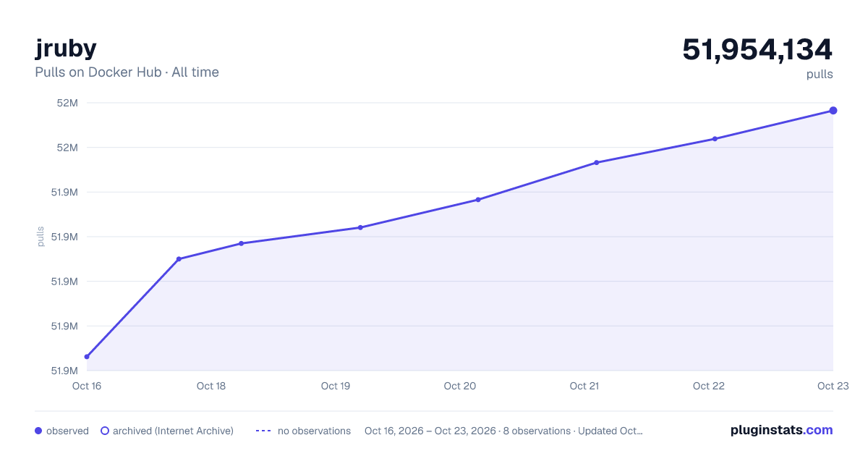Click the 51,954,134 total pulls number
The height and width of the screenshot is (456, 868).
(x=757, y=50)
